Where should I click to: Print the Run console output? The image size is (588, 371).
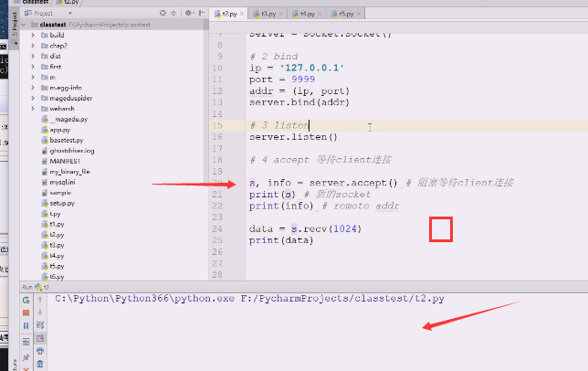40,351
